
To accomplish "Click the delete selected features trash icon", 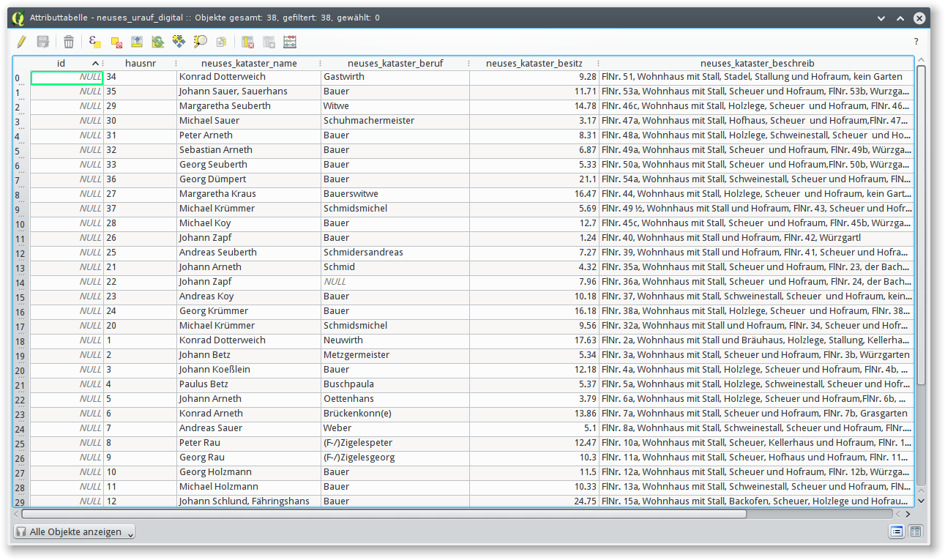I will click(x=69, y=42).
